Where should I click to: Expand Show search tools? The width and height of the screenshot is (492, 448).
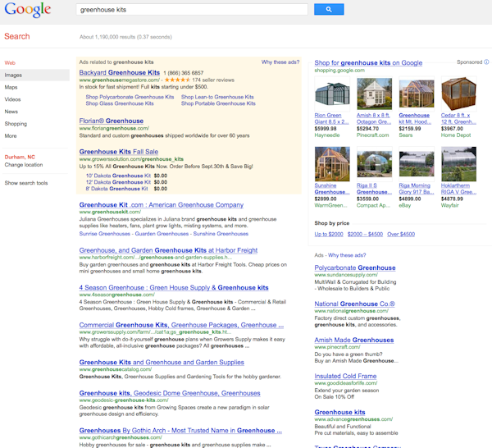[x=26, y=183]
